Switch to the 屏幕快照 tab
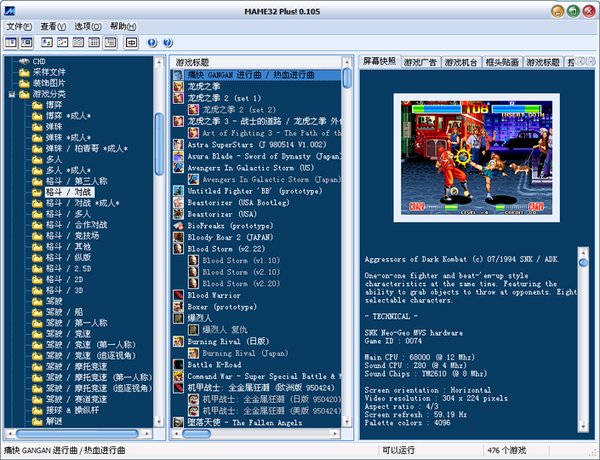The height and width of the screenshot is (460, 600). [380, 61]
